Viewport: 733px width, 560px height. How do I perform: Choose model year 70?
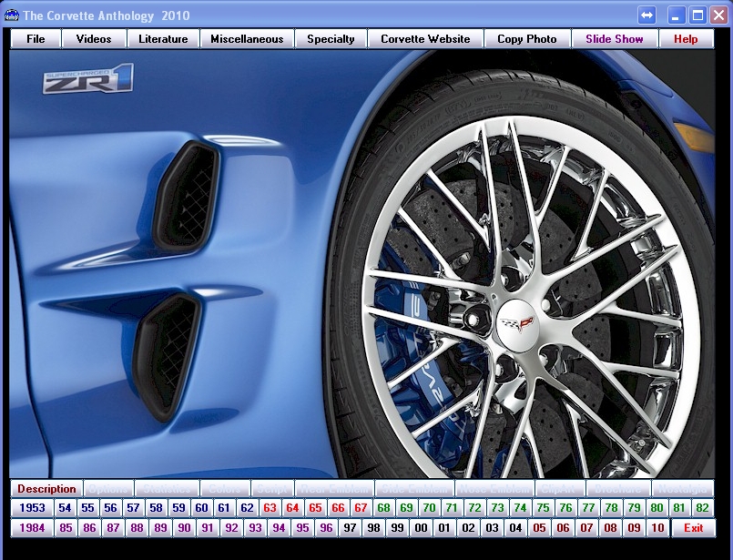[429, 508]
